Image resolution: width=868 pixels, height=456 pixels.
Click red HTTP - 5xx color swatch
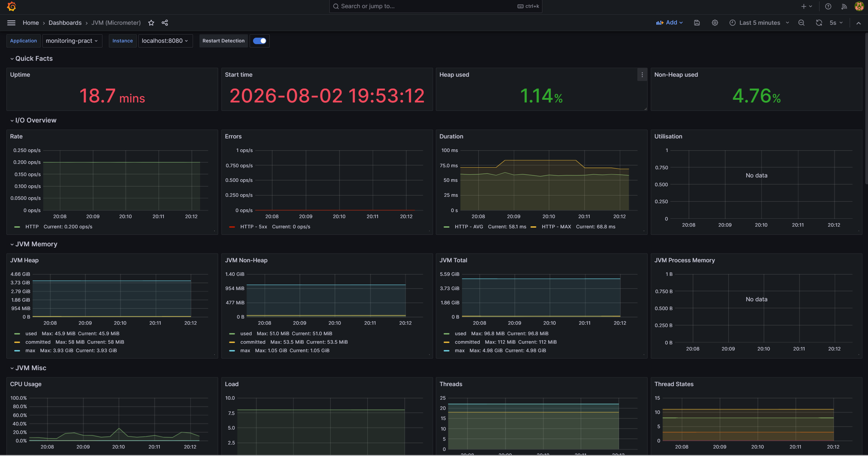tap(232, 227)
